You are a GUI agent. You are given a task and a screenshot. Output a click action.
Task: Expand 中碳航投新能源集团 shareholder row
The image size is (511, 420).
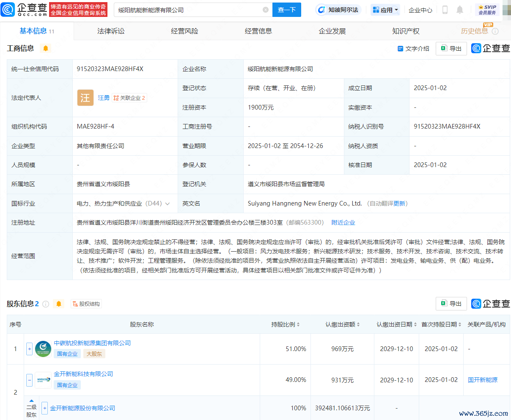coord(30,349)
